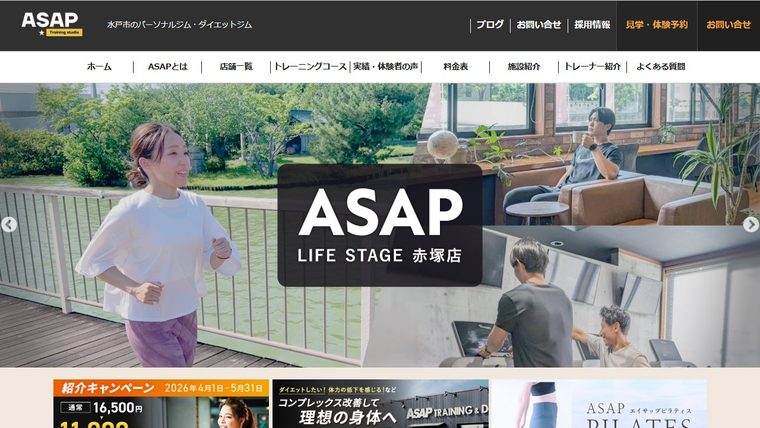
Task: Open the 採用情報 link
Action: 592,25
